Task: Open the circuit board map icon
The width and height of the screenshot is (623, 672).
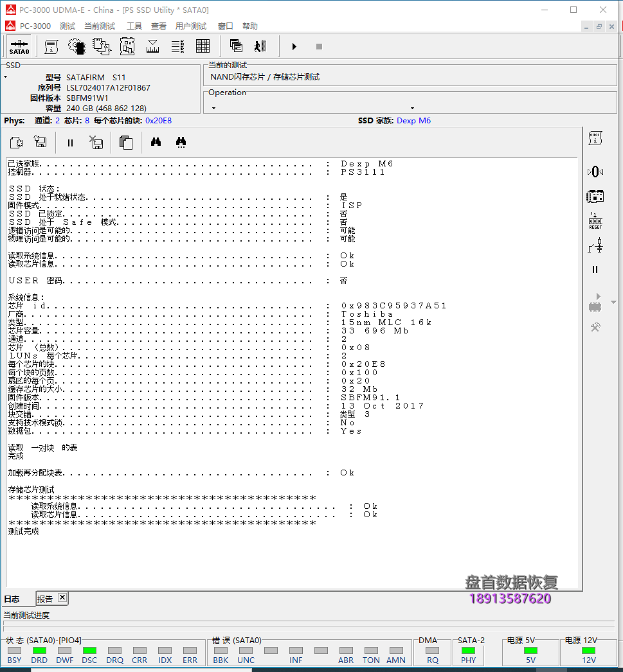Action: pos(127,47)
